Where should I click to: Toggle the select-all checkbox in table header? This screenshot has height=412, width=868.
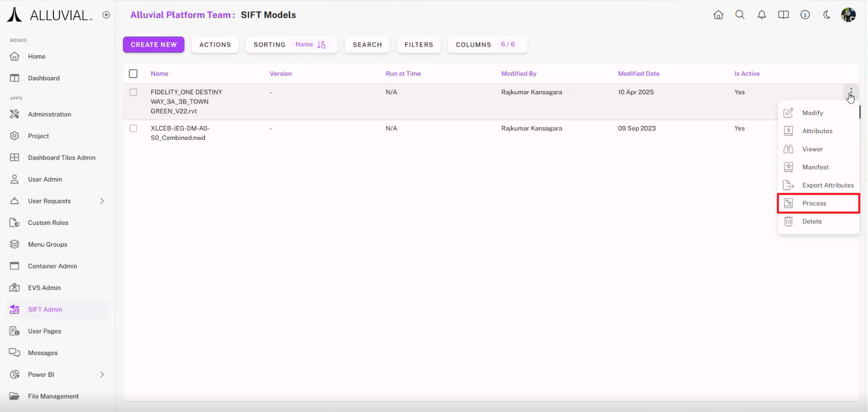click(133, 74)
